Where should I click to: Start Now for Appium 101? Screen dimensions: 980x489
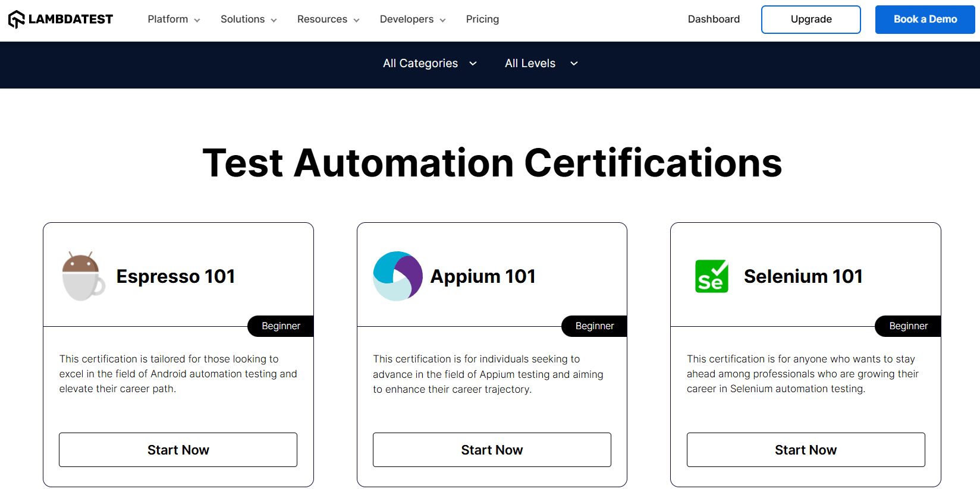tap(492, 450)
